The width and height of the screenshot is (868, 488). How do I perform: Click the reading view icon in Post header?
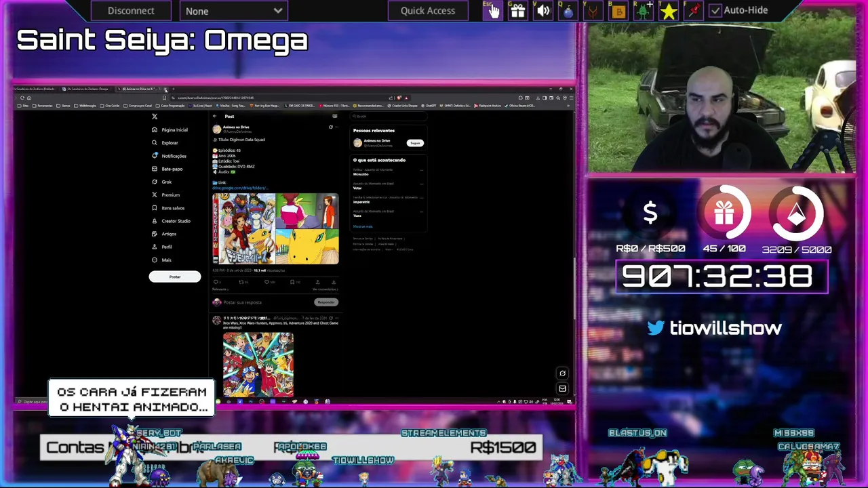pos(334,116)
